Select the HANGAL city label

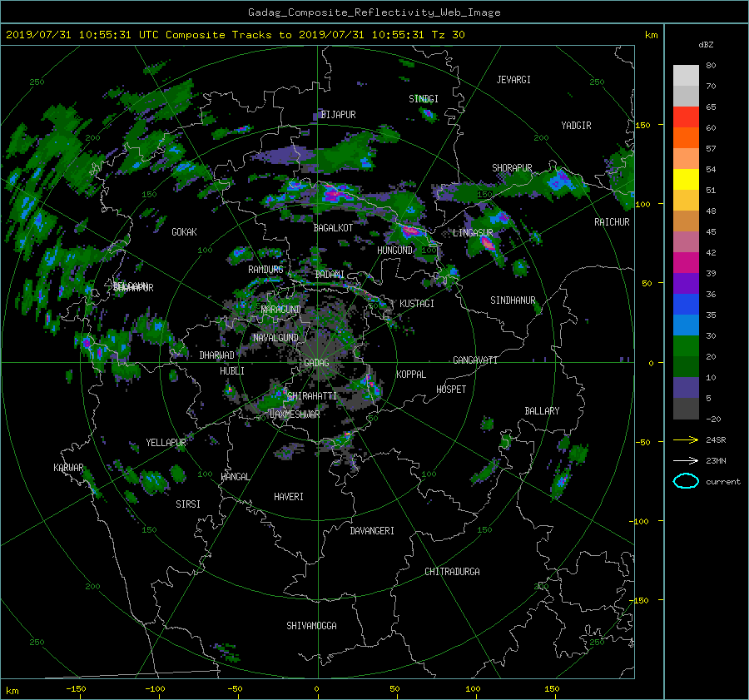point(235,477)
